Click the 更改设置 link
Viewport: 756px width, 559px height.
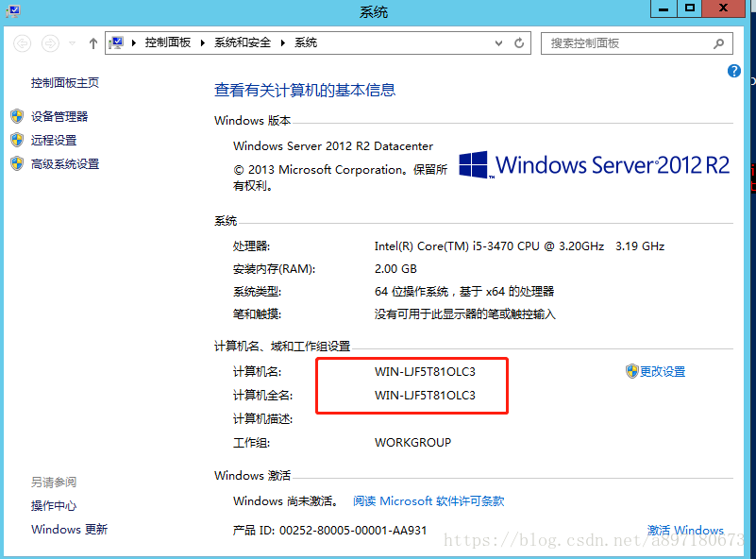coord(663,371)
